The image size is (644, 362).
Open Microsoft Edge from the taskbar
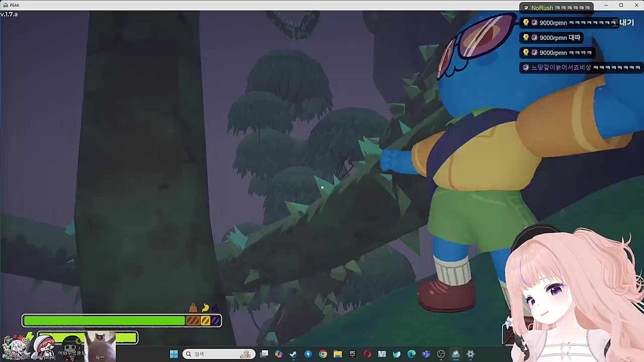412,354
